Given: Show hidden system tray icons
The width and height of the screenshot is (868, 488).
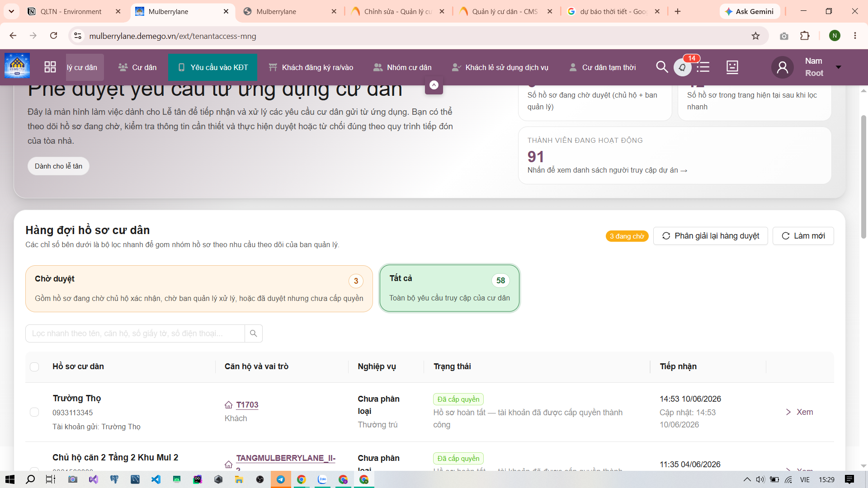Looking at the screenshot, I should point(747,479).
